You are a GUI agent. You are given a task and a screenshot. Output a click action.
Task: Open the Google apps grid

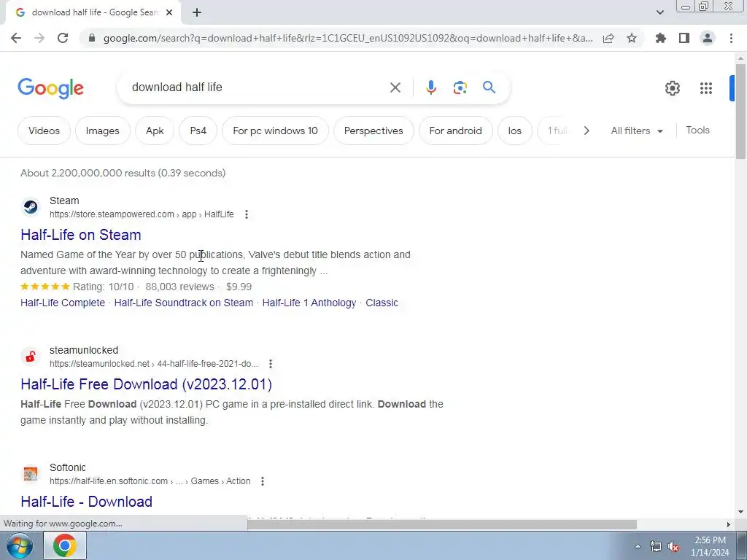point(706,88)
